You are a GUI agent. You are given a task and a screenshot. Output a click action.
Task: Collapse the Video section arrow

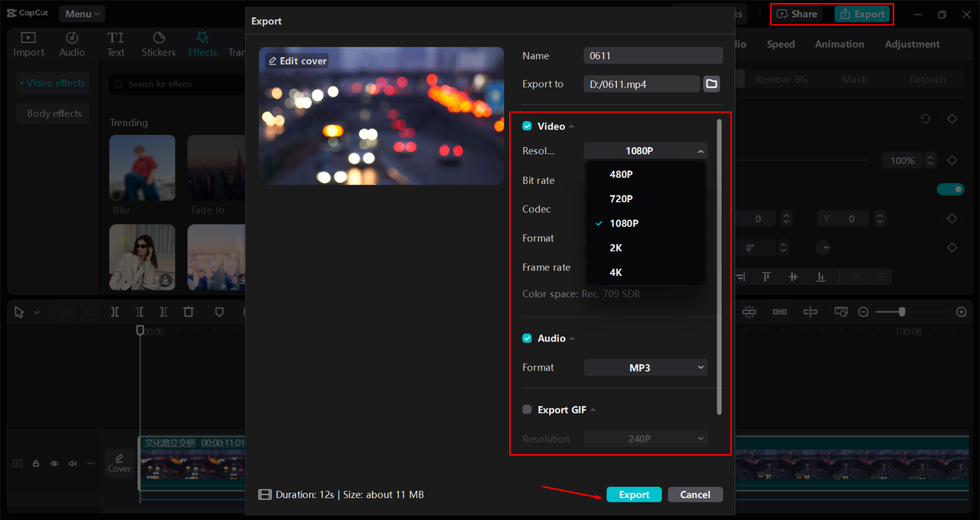(x=572, y=126)
